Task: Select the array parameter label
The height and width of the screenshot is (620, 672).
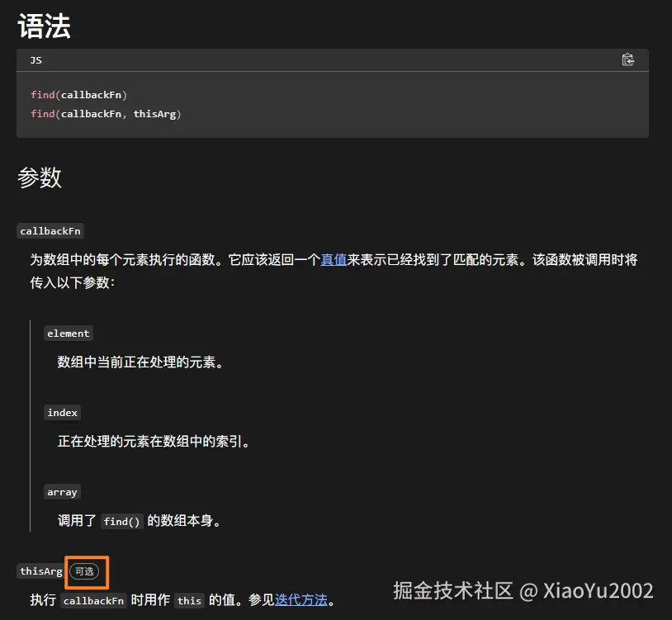Action: (62, 491)
